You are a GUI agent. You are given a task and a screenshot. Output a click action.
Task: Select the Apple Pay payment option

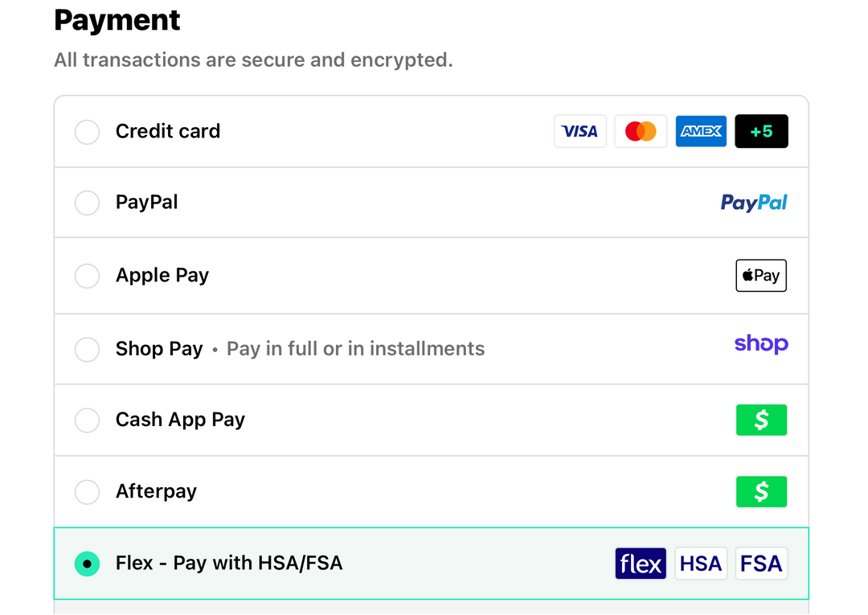tap(87, 276)
